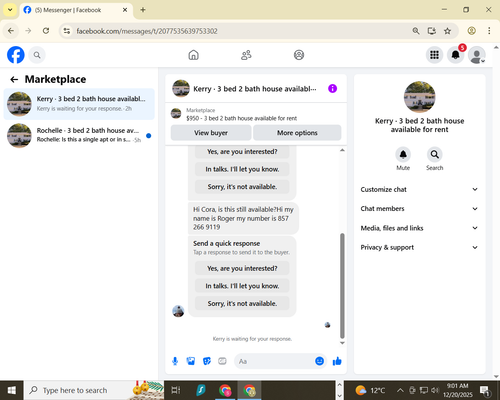Viewport: 500px width, 400px height.
Task: Mute the conversation using the bell icon
Action: (x=403, y=154)
